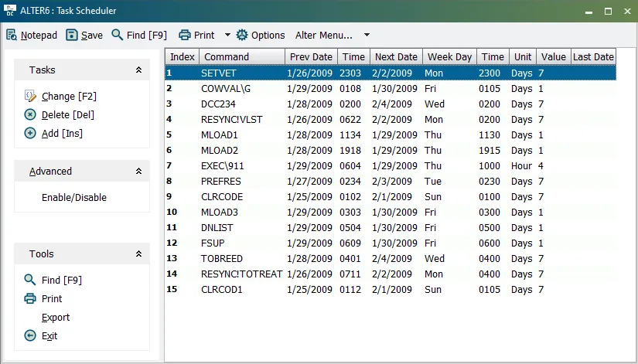This screenshot has width=638, height=364.
Task: Sort by the Index column header
Action: (182, 57)
